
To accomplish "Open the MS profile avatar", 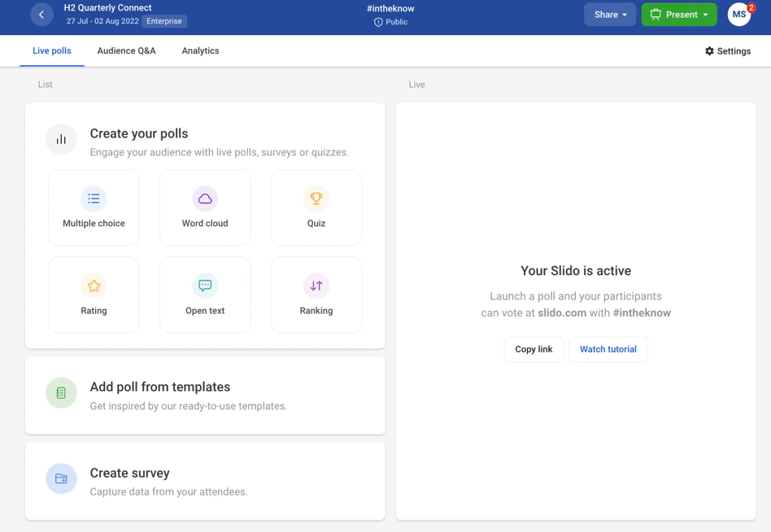I will click(x=739, y=15).
